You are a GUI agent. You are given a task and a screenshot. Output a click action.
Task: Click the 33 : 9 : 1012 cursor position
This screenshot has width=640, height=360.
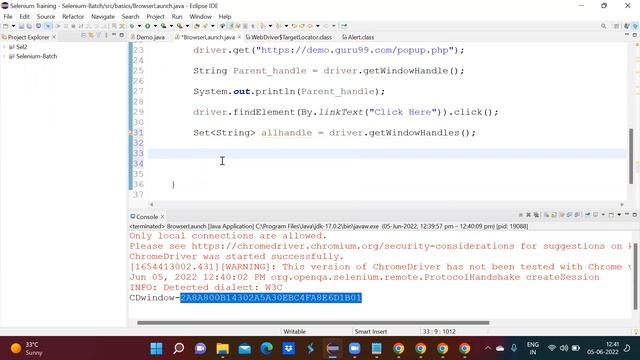pos(439,331)
